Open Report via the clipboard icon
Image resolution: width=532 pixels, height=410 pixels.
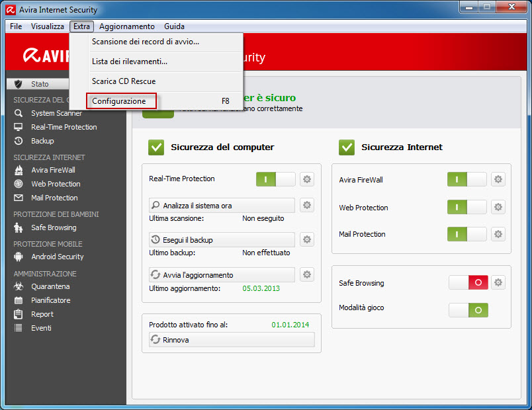(19, 314)
